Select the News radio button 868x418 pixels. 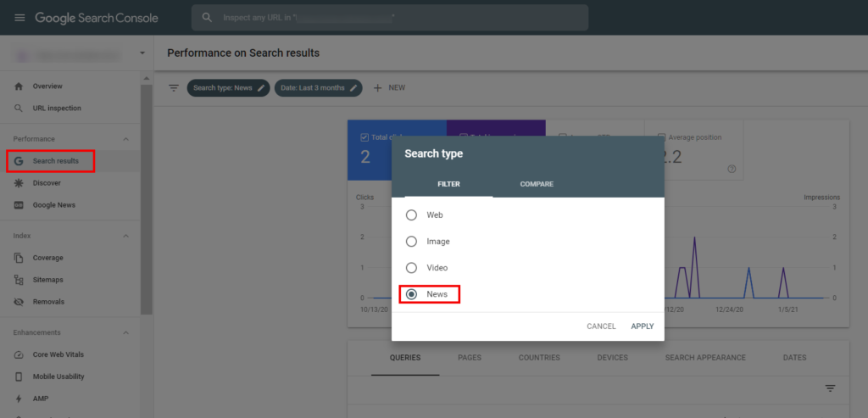tap(411, 294)
